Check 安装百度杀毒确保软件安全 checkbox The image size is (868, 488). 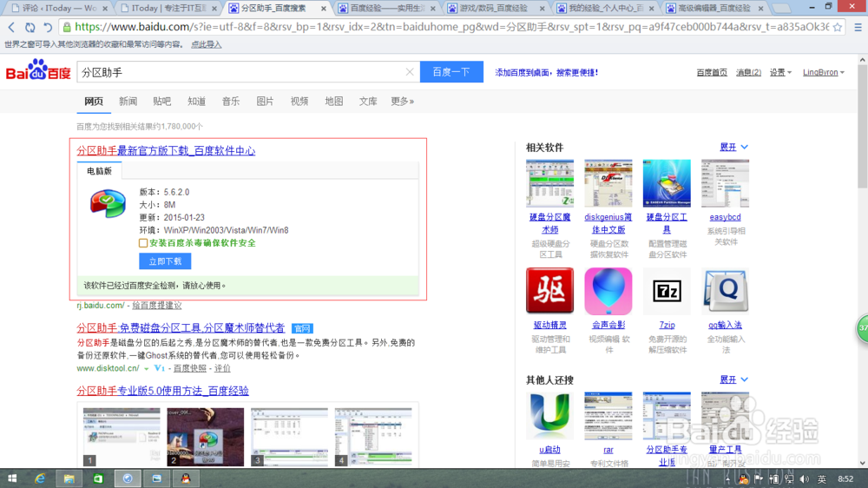(143, 242)
